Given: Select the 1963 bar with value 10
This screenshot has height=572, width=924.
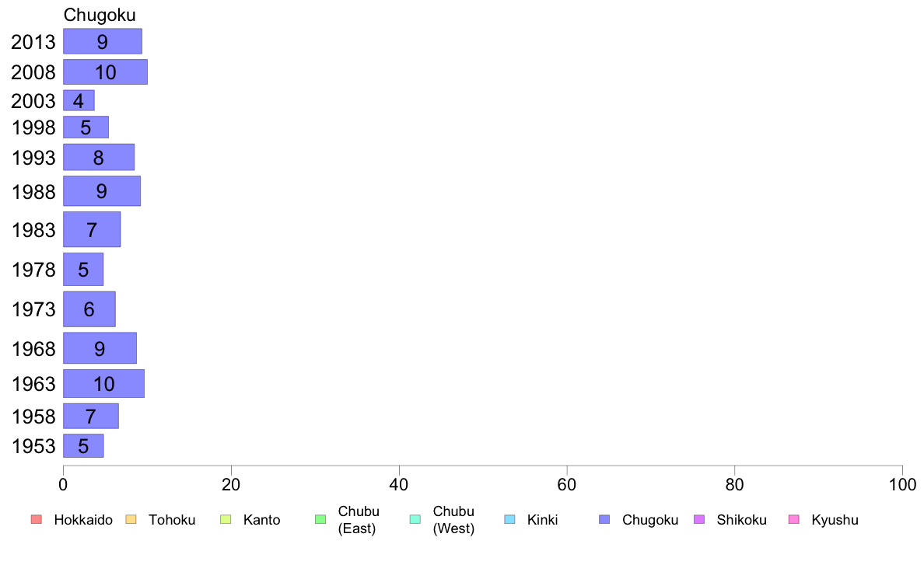Looking at the screenshot, I should pyautogui.click(x=103, y=383).
